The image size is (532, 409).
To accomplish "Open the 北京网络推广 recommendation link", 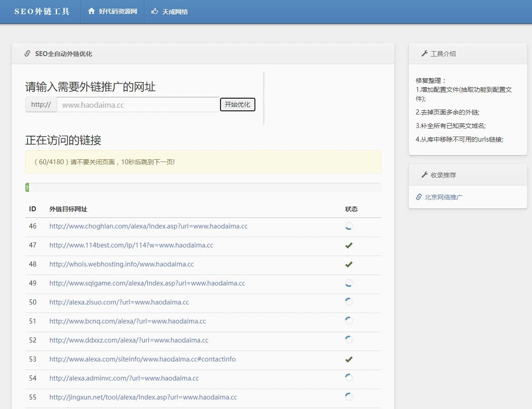I will point(443,197).
